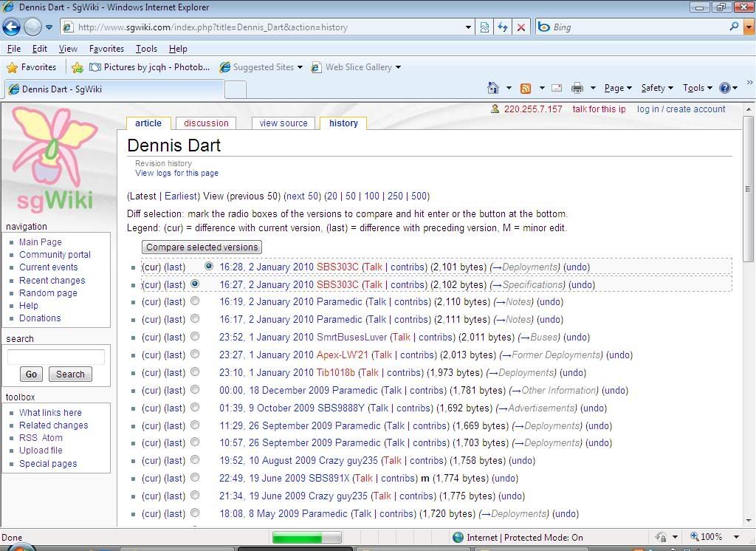Switch to the discussion tab
Screen dimensions: 756x551
coord(206,123)
